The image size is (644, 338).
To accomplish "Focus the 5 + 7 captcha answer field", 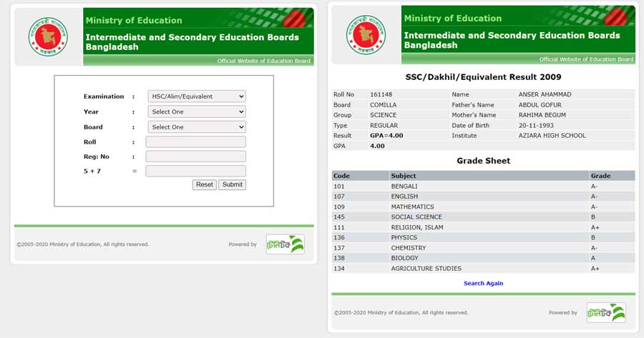I will click(196, 171).
